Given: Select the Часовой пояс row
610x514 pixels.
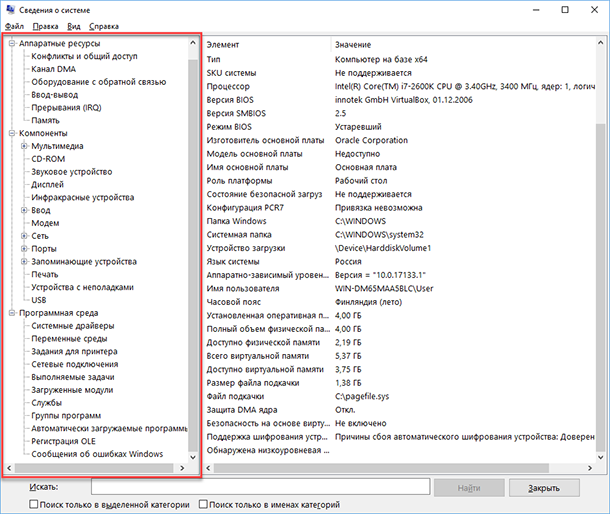Looking at the screenshot, I should click(400, 302).
